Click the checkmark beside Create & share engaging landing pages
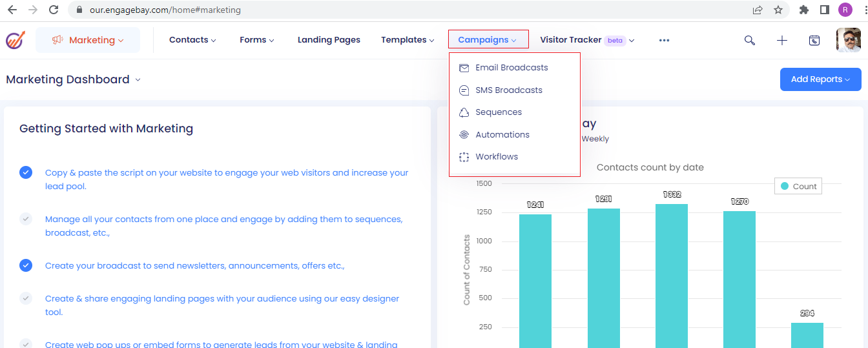The height and width of the screenshot is (348, 868). [x=26, y=298]
